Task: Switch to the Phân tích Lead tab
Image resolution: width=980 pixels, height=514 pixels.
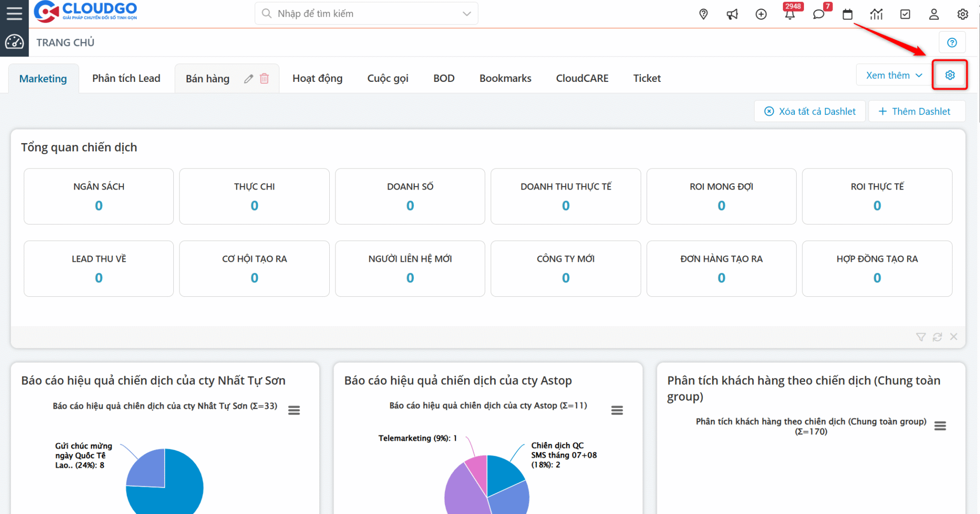Action: tap(126, 78)
